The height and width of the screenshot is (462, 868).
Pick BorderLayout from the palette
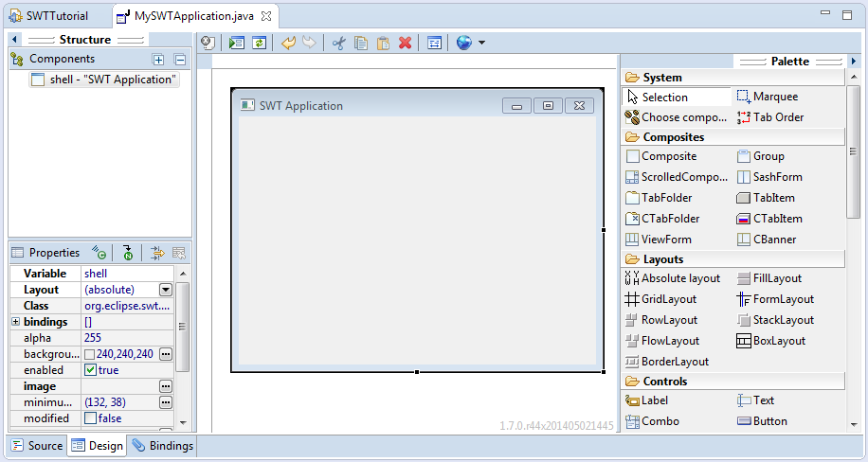tap(667, 362)
